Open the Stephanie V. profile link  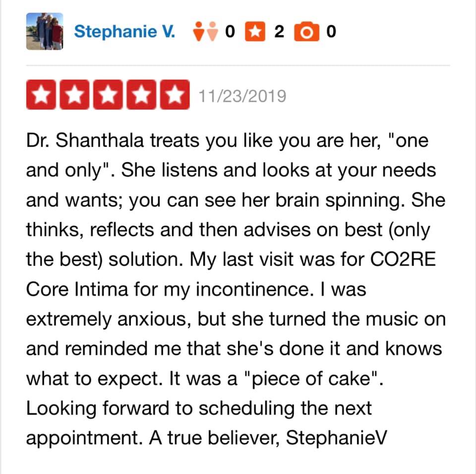pos(124,32)
